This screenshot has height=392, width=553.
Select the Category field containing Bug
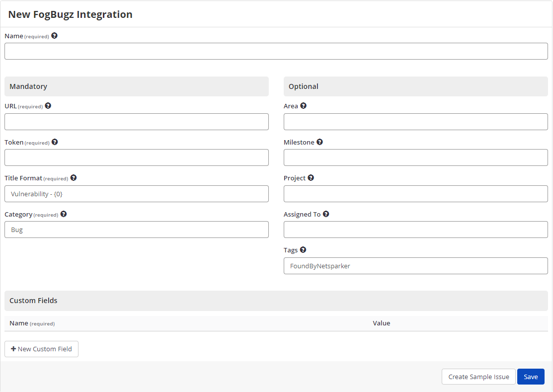[137, 230]
